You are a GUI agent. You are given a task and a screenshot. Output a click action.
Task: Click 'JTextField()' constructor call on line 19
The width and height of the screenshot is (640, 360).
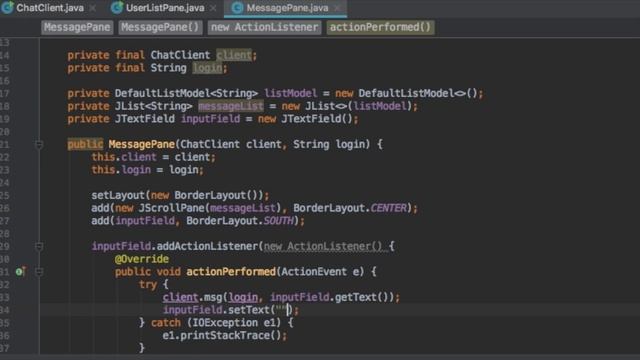317,119
